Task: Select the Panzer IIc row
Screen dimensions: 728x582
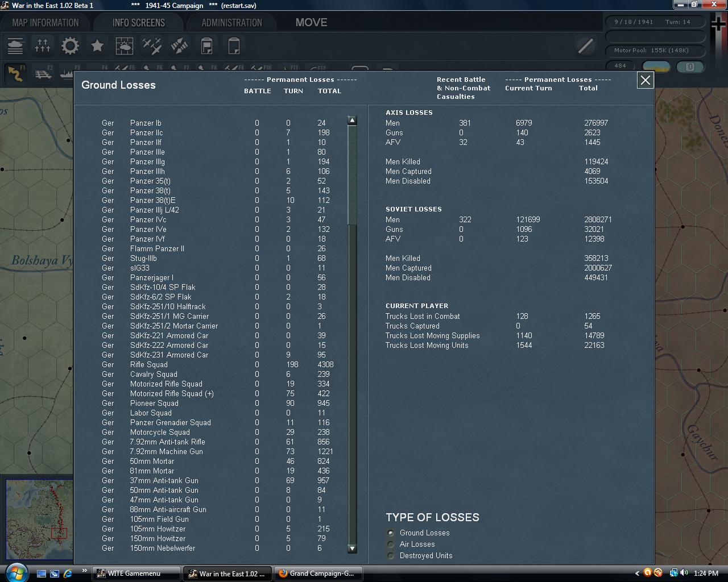Action: [x=216, y=132]
